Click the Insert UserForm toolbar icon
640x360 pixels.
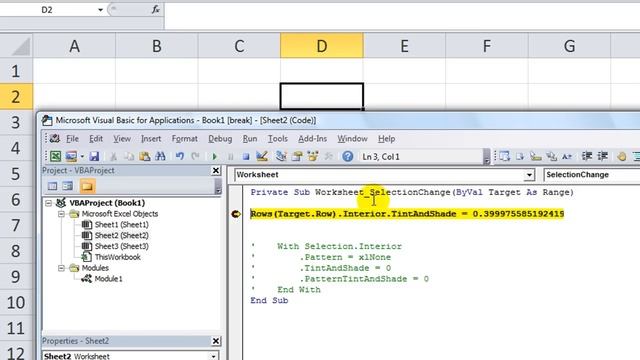[71, 156]
